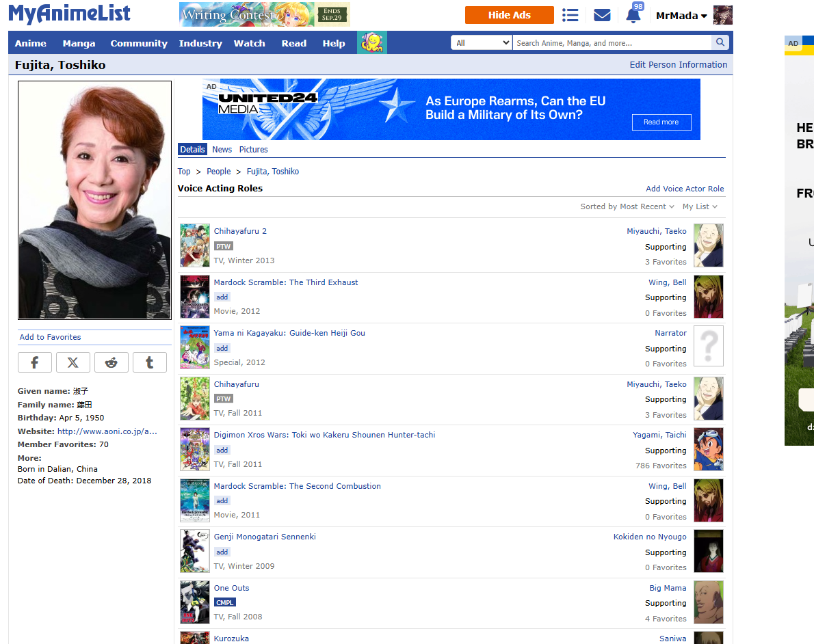Open PTW status for Chihayafuru 2011
This screenshot has width=814, height=644.
pos(224,399)
